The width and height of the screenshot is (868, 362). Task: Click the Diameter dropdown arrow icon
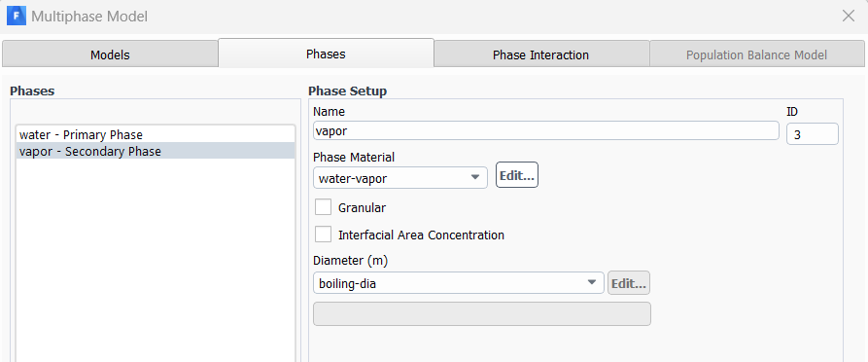(x=592, y=283)
